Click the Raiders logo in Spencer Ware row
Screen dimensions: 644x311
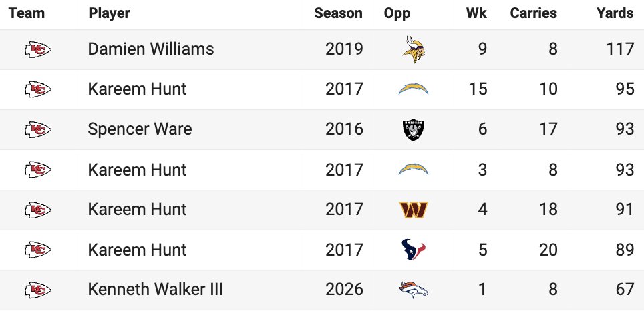point(414,129)
